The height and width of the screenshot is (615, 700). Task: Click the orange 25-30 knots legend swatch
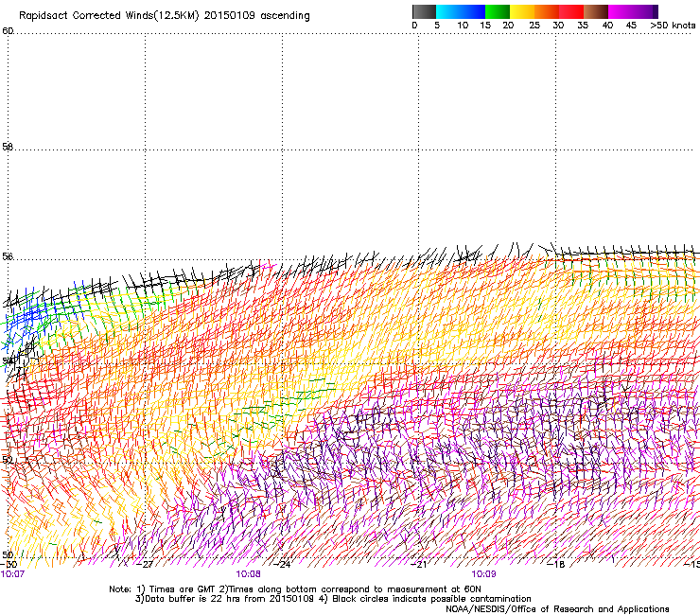[547, 11]
